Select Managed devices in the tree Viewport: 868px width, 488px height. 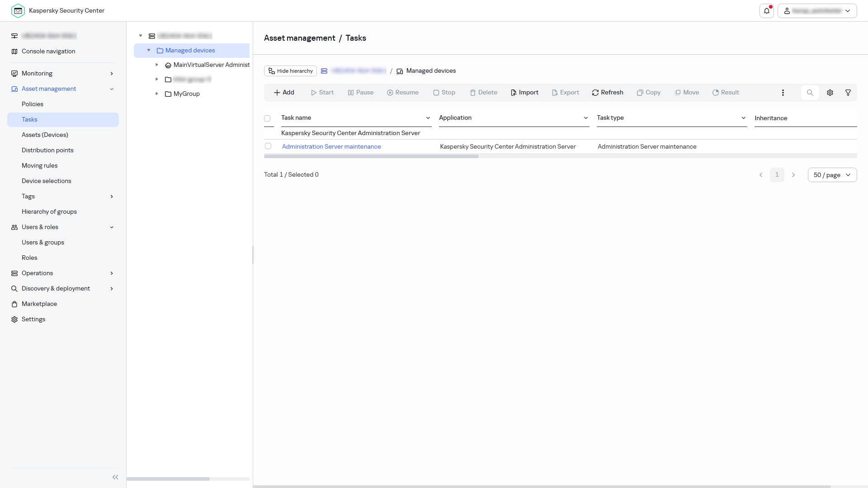pos(192,51)
